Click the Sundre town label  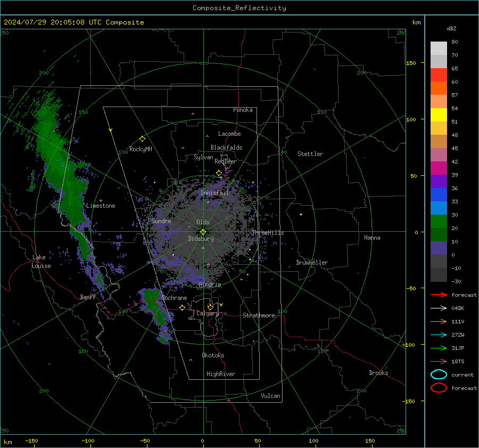pyautogui.click(x=161, y=221)
